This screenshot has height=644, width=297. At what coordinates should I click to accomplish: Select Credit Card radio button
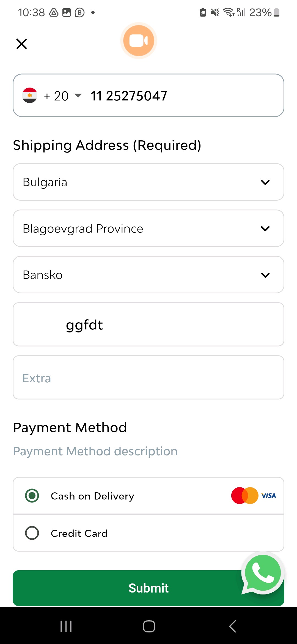[x=32, y=533]
